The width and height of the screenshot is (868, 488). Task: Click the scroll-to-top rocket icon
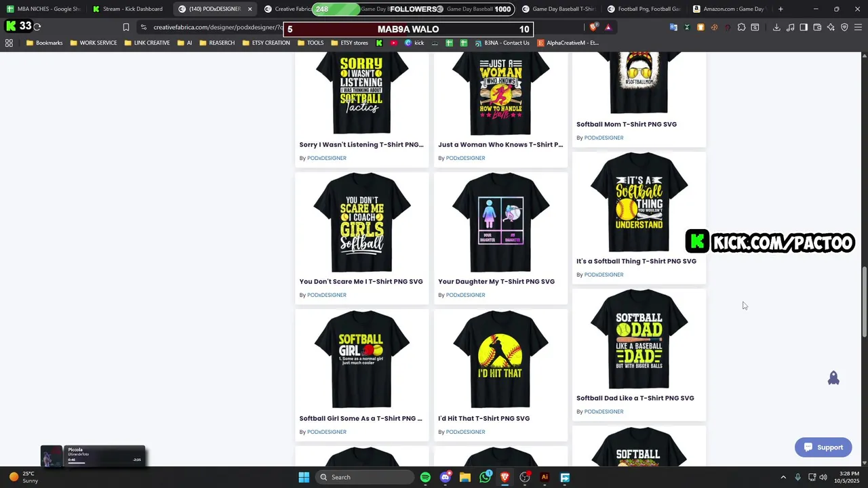(833, 378)
